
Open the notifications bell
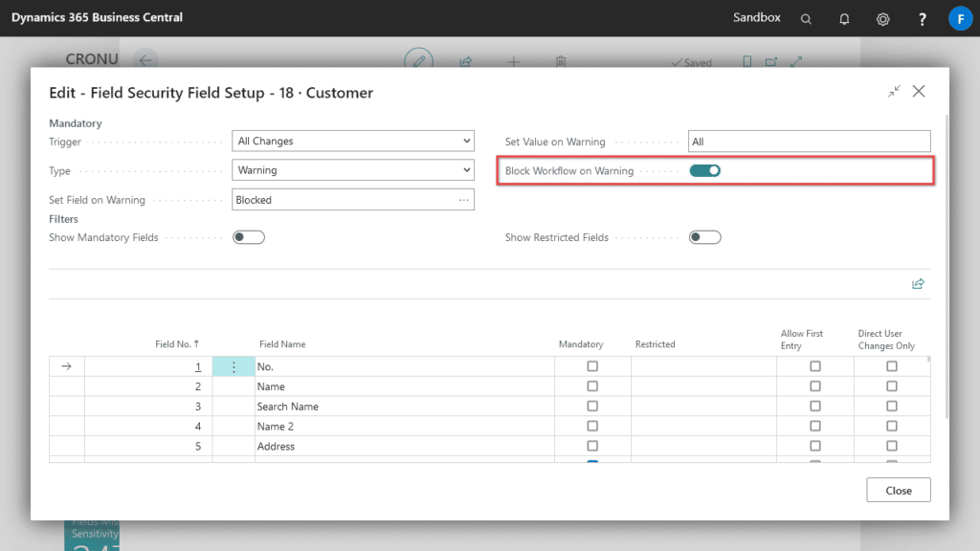(x=844, y=18)
